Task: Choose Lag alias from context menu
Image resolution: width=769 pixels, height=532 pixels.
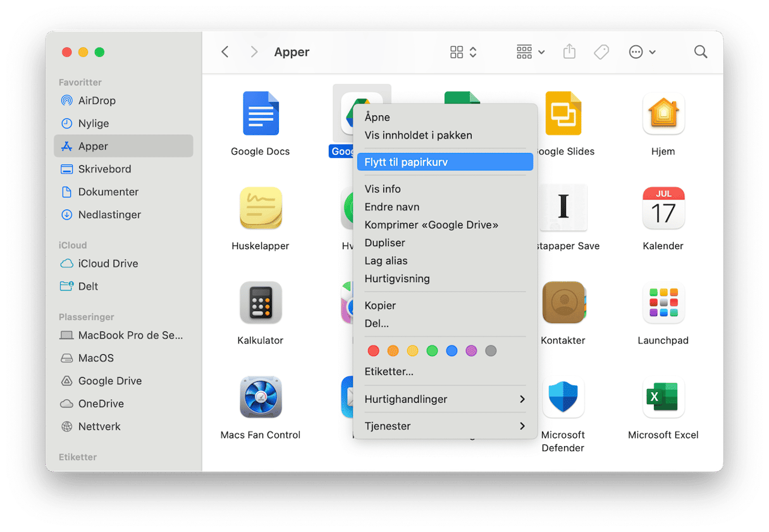Action: 445,261
